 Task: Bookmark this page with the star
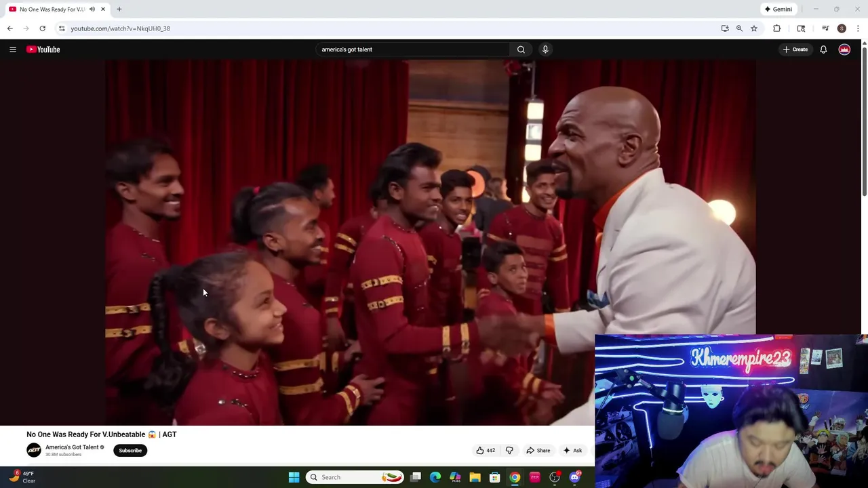point(754,28)
